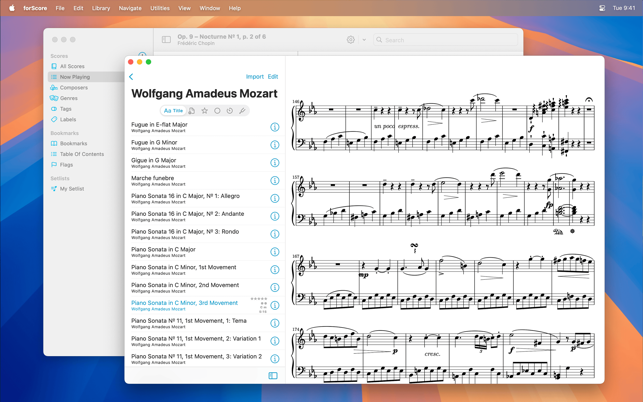
Task: Click the panel layout icon below the list
Action: click(x=273, y=376)
